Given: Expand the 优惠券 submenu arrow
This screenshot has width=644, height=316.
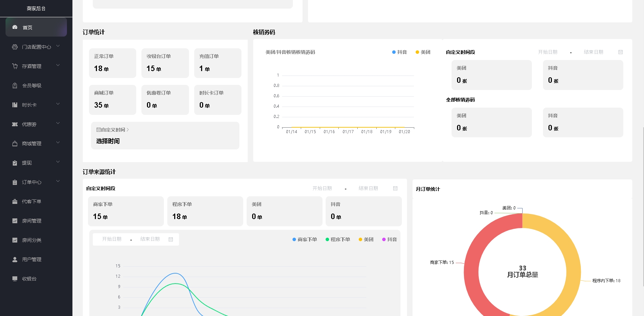Looking at the screenshot, I should click(58, 123).
